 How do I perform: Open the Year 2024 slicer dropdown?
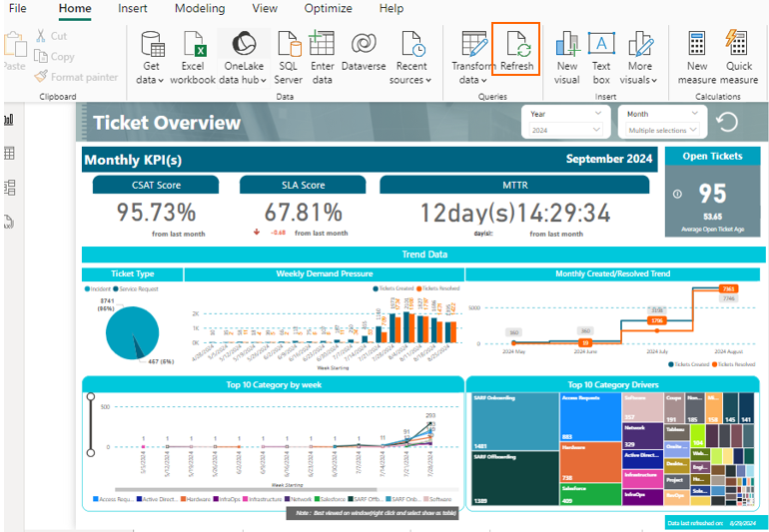tap(566, 122)
